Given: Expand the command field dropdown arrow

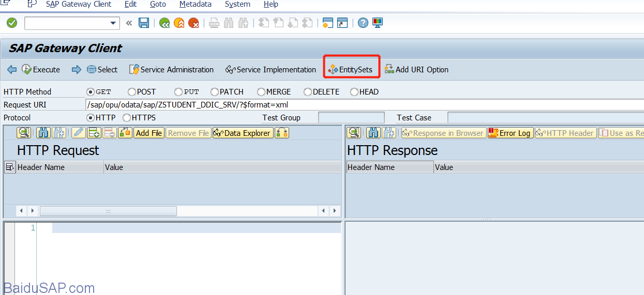Looking at the screenshot, I should click(x=113, y=23).
